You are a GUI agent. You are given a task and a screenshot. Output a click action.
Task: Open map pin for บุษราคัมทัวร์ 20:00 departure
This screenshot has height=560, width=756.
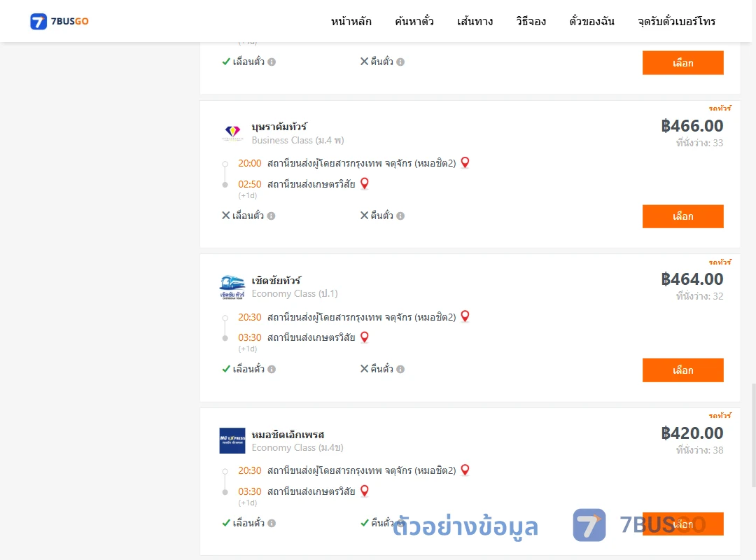pyautogui.click(x=465, y=162)
